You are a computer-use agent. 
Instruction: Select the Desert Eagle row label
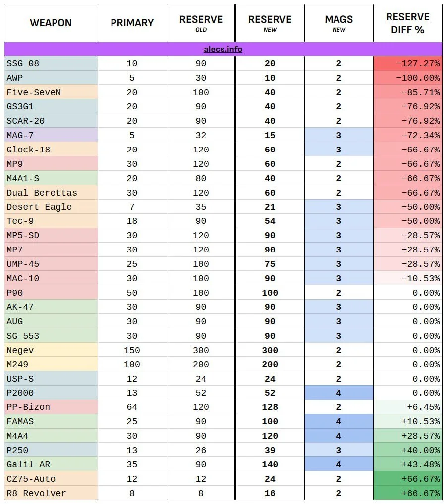point(51,207)
